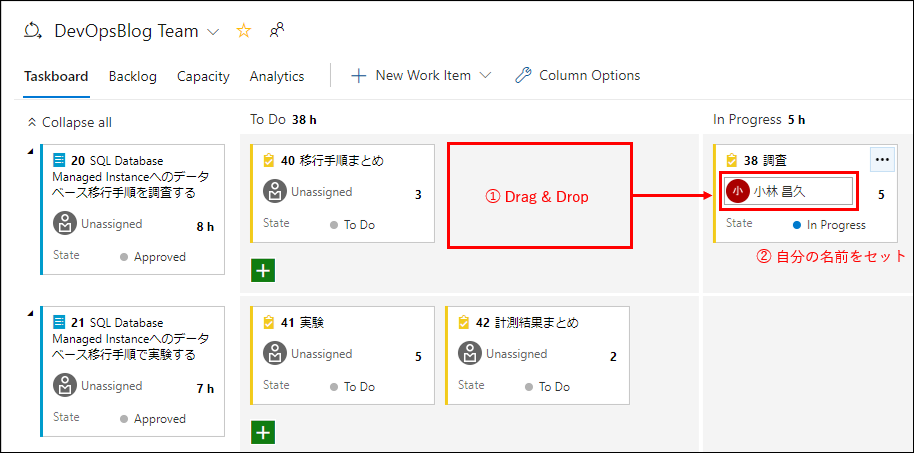This screenshot has width=914, height=453.
Task: Click Unassigned avatar on task 42
Action: tap(470, 354)
